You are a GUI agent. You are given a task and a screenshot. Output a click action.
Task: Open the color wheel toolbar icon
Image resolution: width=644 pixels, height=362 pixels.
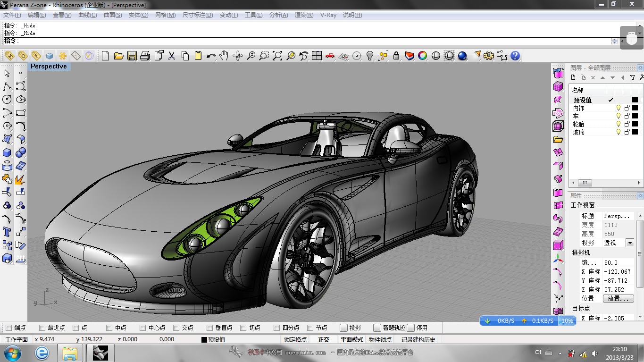coord(423,56)
